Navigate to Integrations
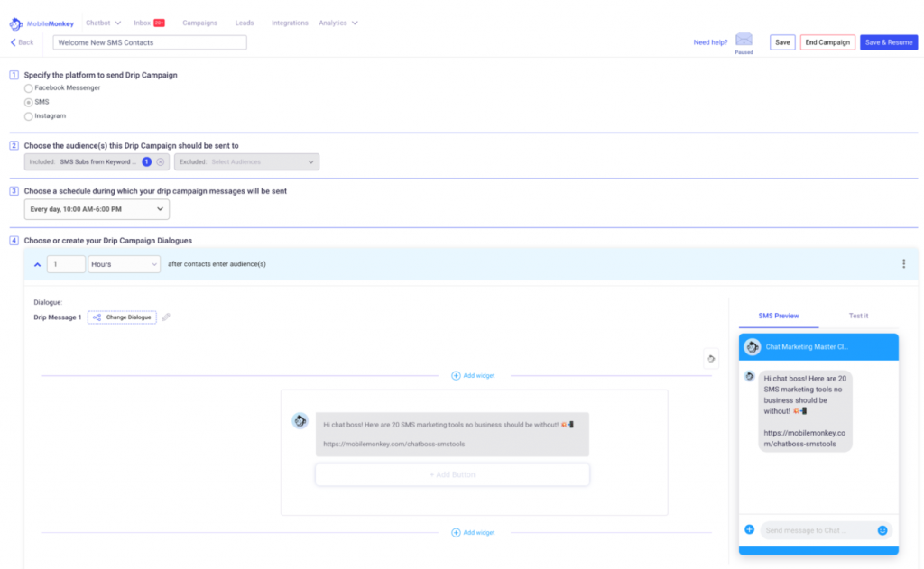Screen dimensions: 924x569 (x=290, y=23)
